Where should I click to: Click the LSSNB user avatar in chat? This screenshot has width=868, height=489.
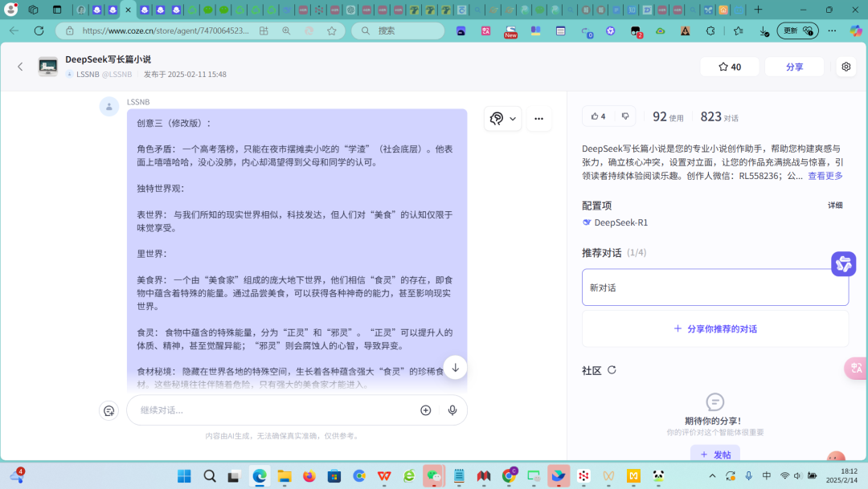coord(109,106)
